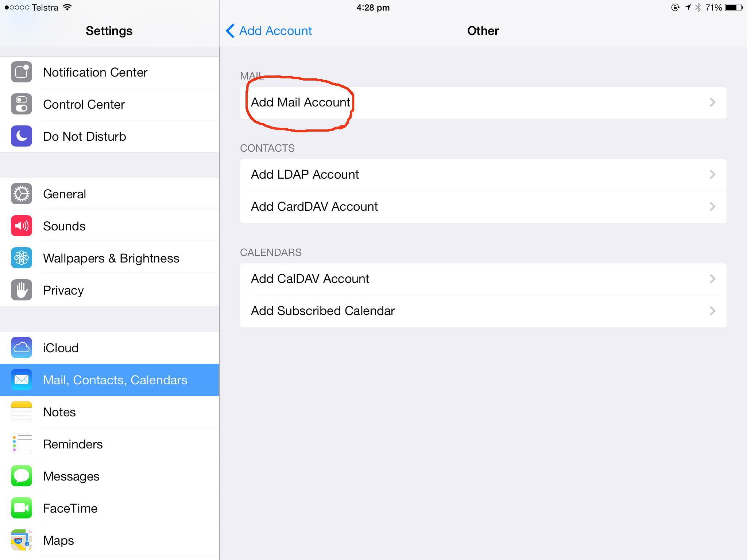Select Mail, Contacts, Calendars row
This screenshot has width=747, height=560.
click(x=109, y=380)
